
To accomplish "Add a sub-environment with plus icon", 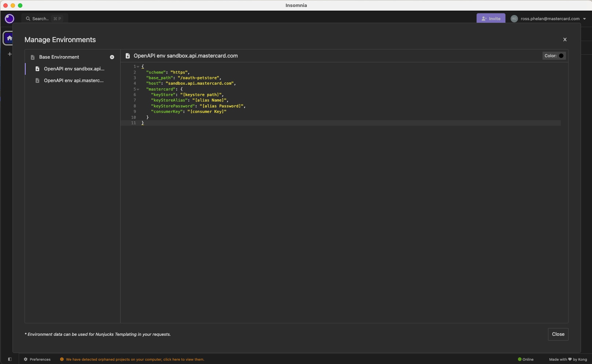I will [112, 57].
